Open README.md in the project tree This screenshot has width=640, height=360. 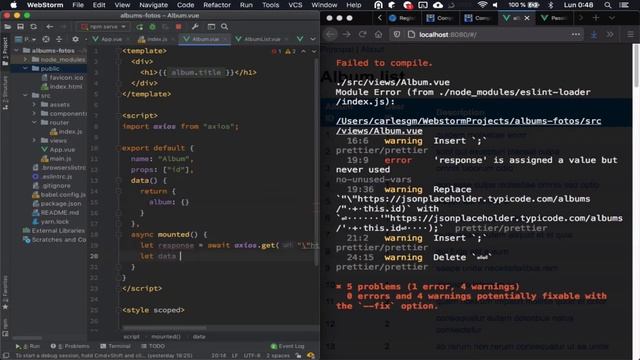point(55,212)
